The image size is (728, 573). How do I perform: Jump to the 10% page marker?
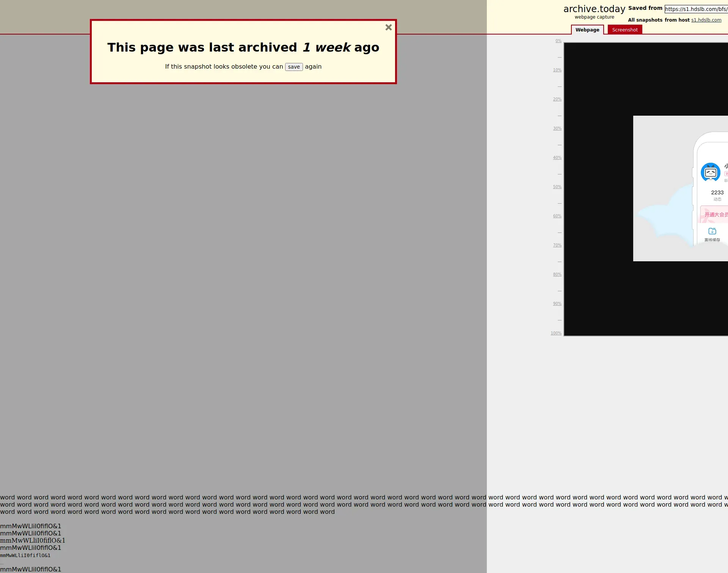tap(557, 70)
